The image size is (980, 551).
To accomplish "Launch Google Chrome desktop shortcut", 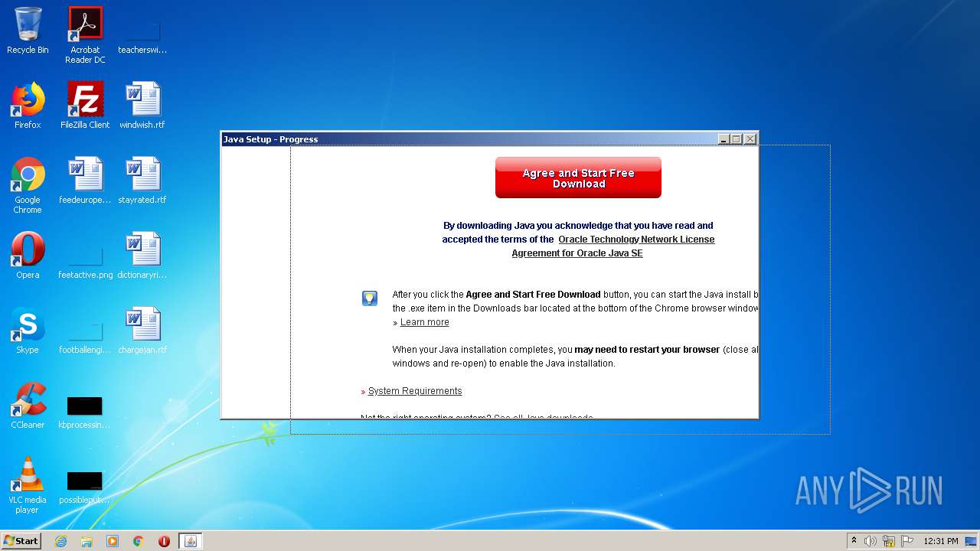I will [x=28, y=185].
